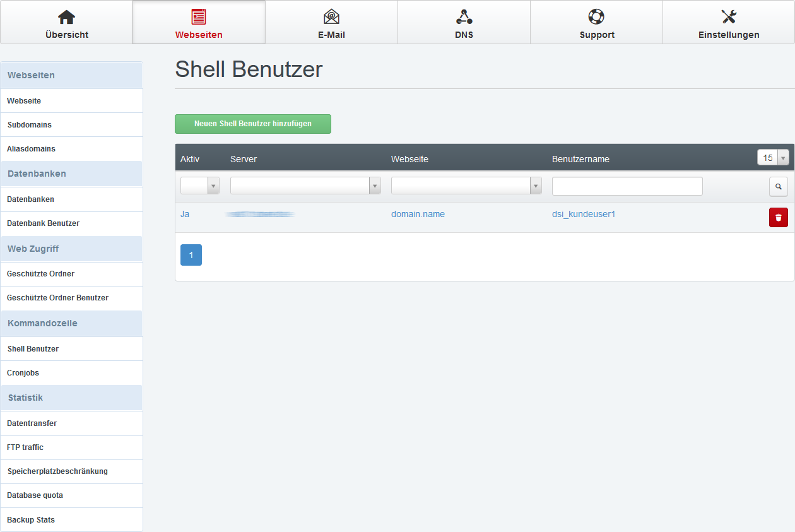This screenshot has width=795, height=532.
Task: Open the dsi_kundeuser1 user link
Action: 583,214
